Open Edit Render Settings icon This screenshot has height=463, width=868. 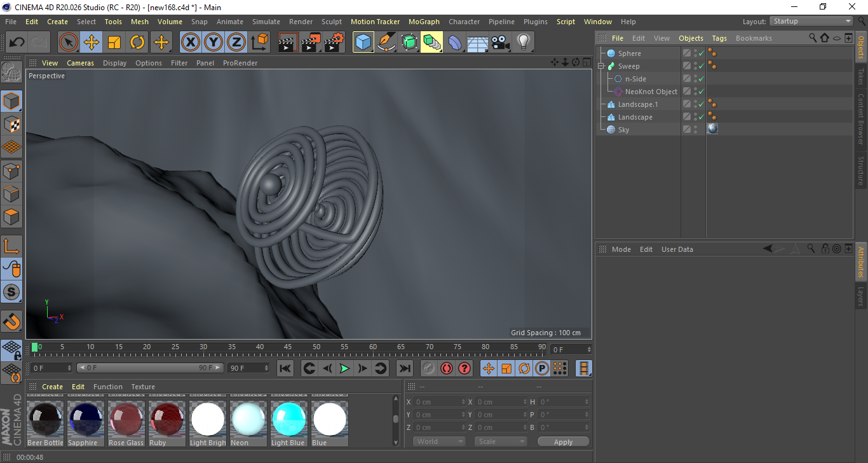(334, 43)
